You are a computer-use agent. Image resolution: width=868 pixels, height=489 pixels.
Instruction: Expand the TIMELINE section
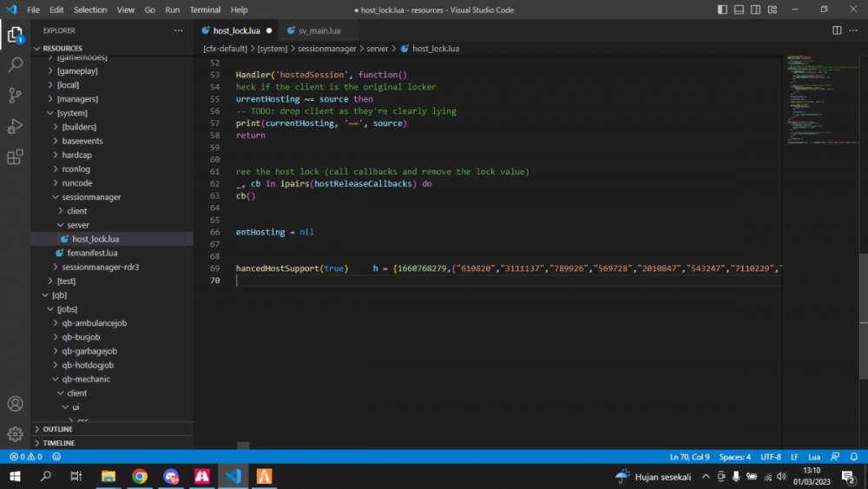58,443
